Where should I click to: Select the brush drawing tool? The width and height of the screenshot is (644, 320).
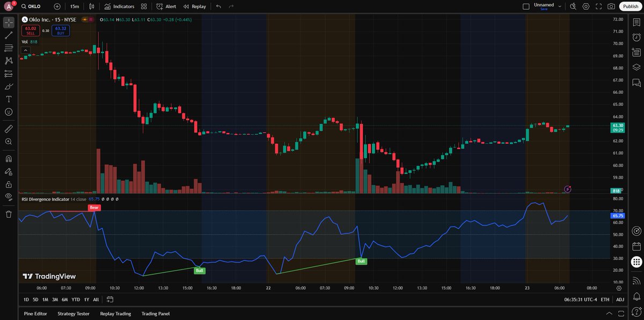(9, 86)
